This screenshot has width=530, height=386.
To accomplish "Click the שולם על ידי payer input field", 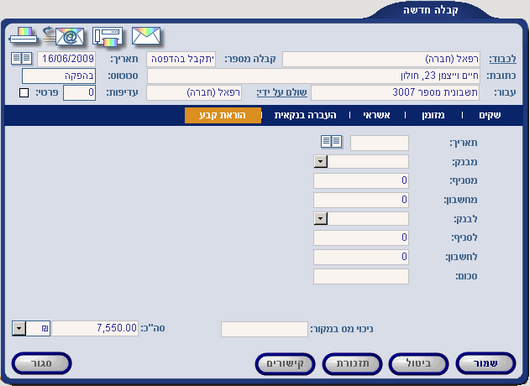I will tap(194, 93).
